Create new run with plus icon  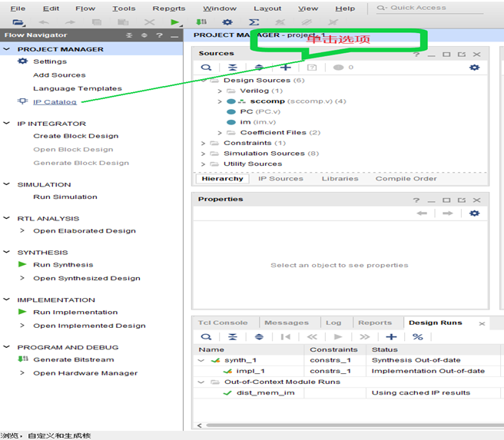(x=391, y=336)
